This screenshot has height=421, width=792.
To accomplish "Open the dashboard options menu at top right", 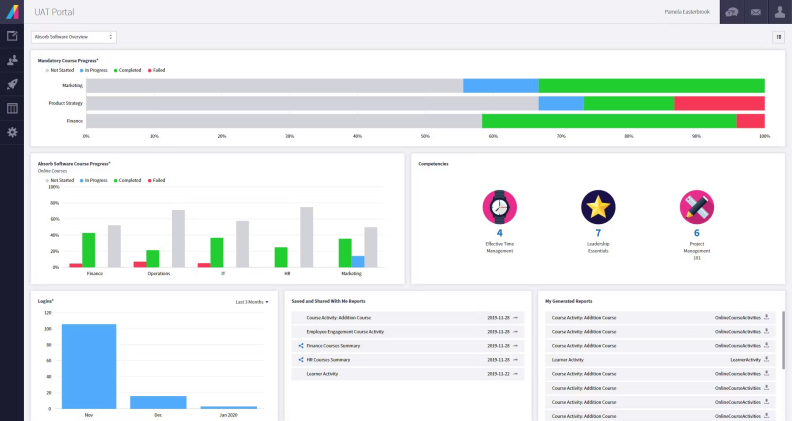I will point(778,37).
